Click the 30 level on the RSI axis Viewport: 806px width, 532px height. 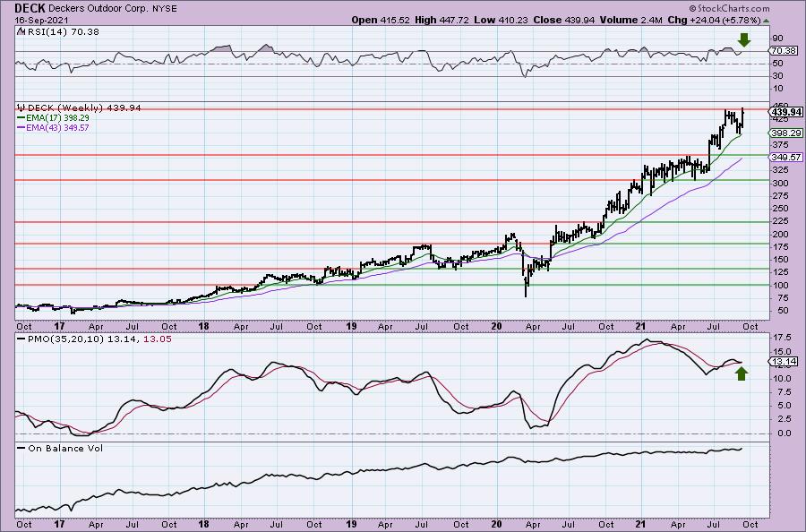tap(777, 76)
